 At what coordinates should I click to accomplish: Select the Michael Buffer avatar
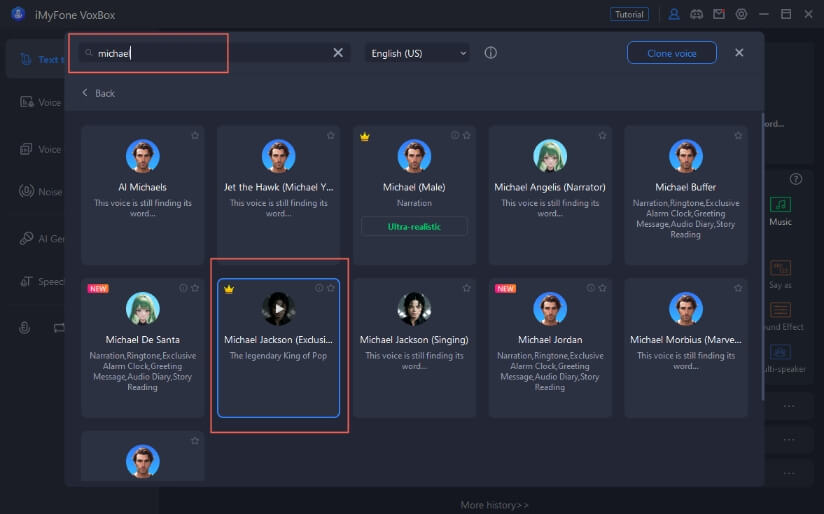pos(686,156)
